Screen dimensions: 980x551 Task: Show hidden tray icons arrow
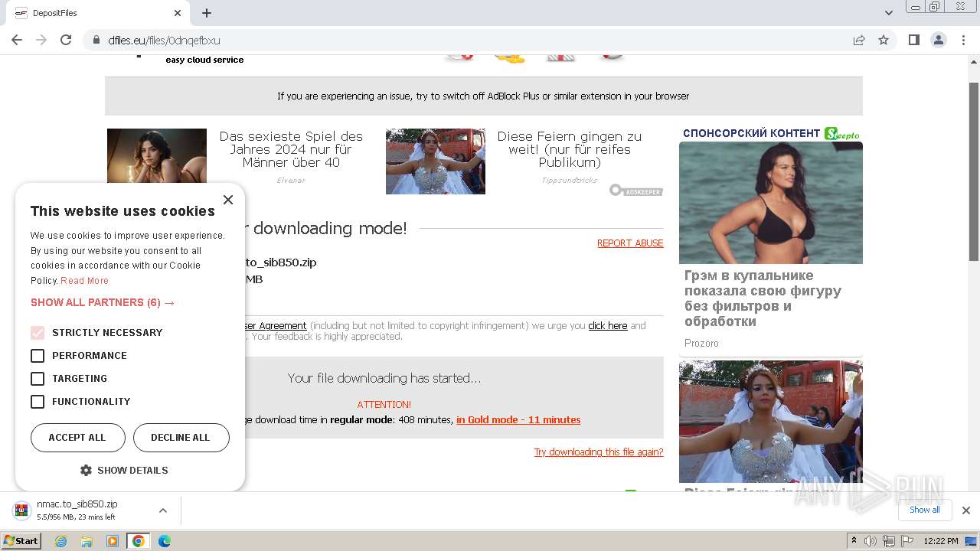click(x=854, y=541)
